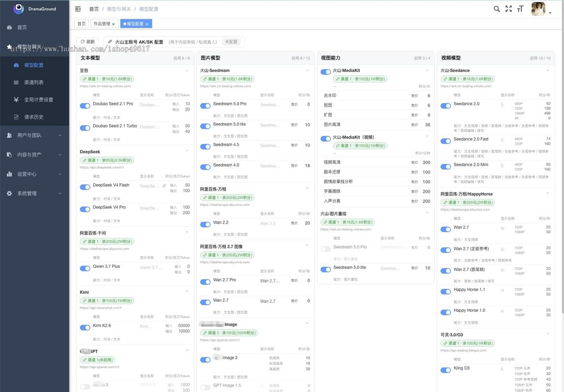Toggle Kimi K2.6 switch
This screenshot has height=392, width=564.
coord(85,328)
